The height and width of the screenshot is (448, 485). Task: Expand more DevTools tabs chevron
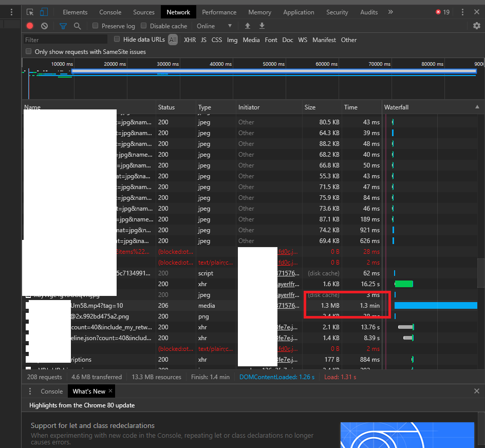tap(390, 12)
